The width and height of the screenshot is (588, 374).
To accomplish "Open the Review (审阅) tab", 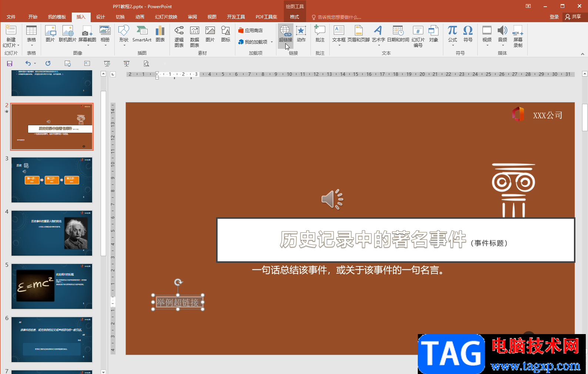I will pyautogui.click(x=192, y=17).
